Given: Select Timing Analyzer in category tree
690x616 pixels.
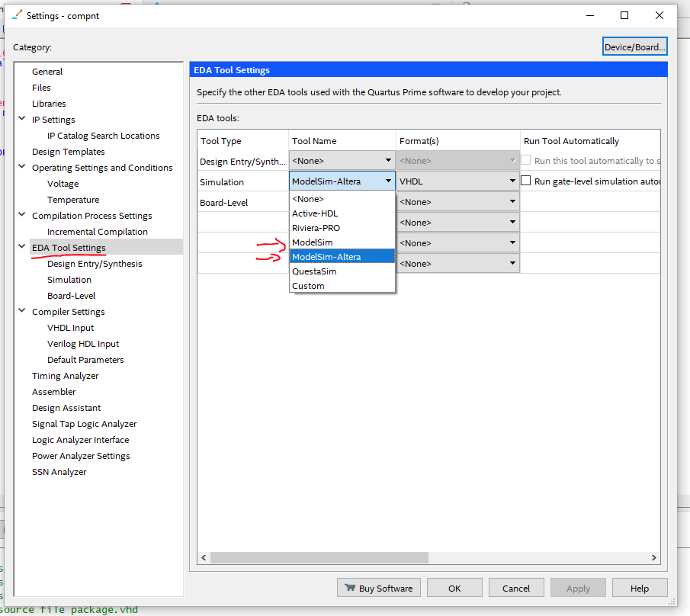Looking at the screenshot, I should [65, 376].
